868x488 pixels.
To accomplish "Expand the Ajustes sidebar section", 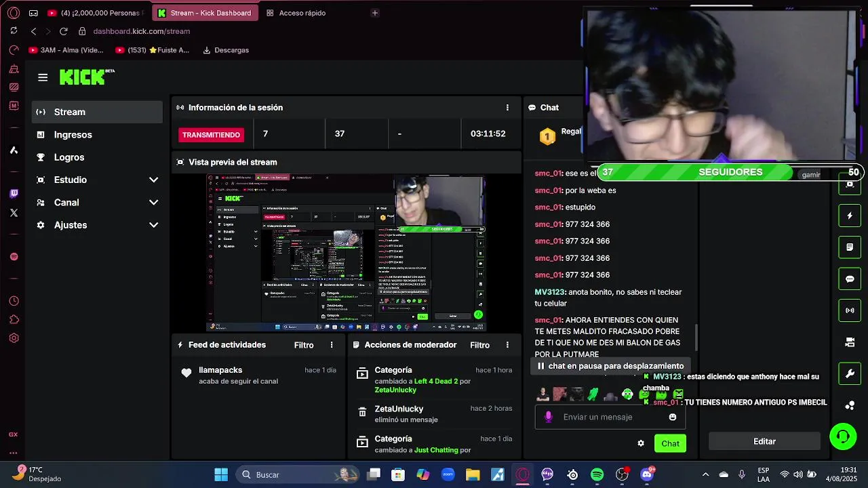I will coord(97,225).
